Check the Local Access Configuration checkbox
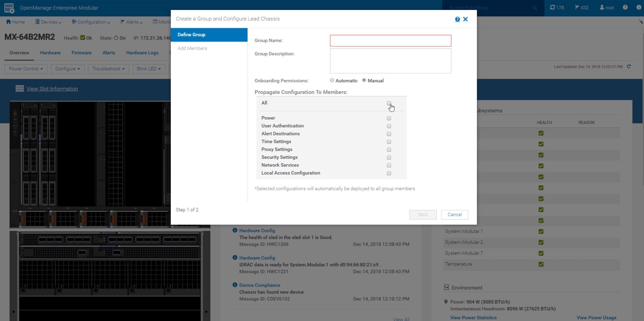Viewport: 644px width, 321px height. pos(389,173)
